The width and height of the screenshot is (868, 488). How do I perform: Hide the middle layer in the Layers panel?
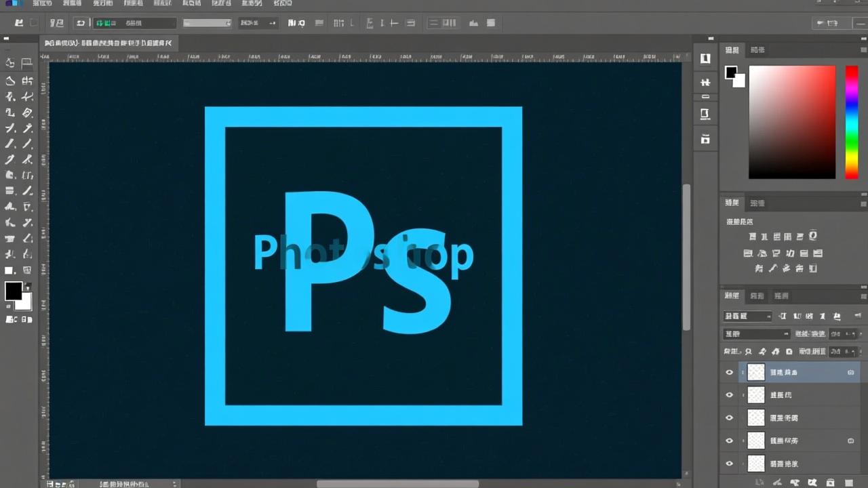[729, 418]
